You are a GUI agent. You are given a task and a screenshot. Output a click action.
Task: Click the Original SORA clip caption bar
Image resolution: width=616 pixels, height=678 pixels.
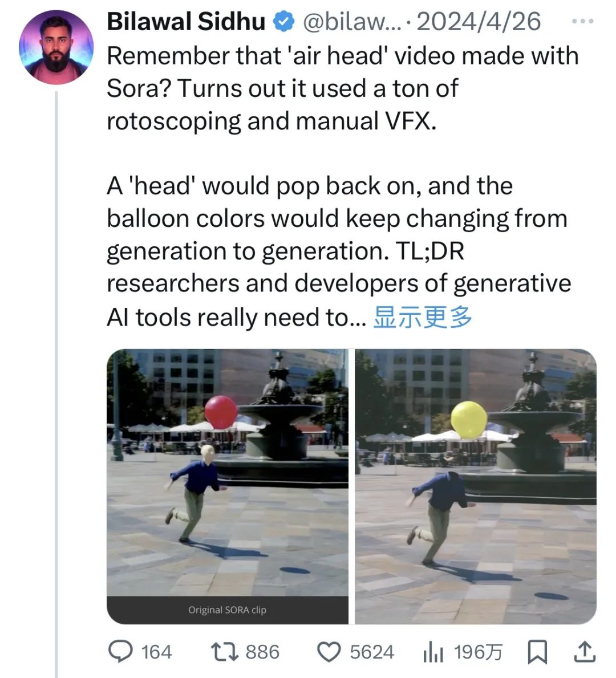pyautogui.click(x=228, y=610)
